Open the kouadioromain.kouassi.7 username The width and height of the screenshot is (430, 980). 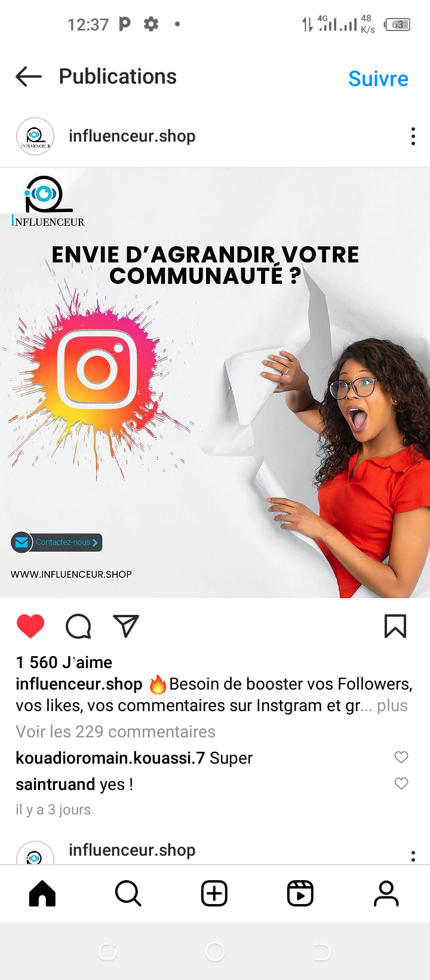tap(110, 758)
